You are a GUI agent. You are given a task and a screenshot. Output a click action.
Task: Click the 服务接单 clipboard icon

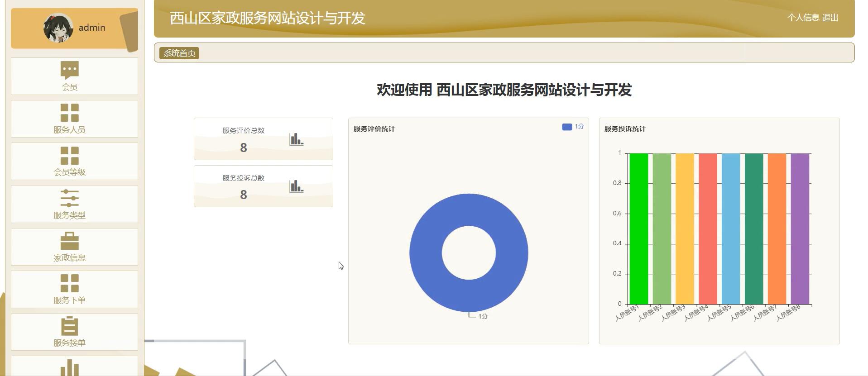70,326
